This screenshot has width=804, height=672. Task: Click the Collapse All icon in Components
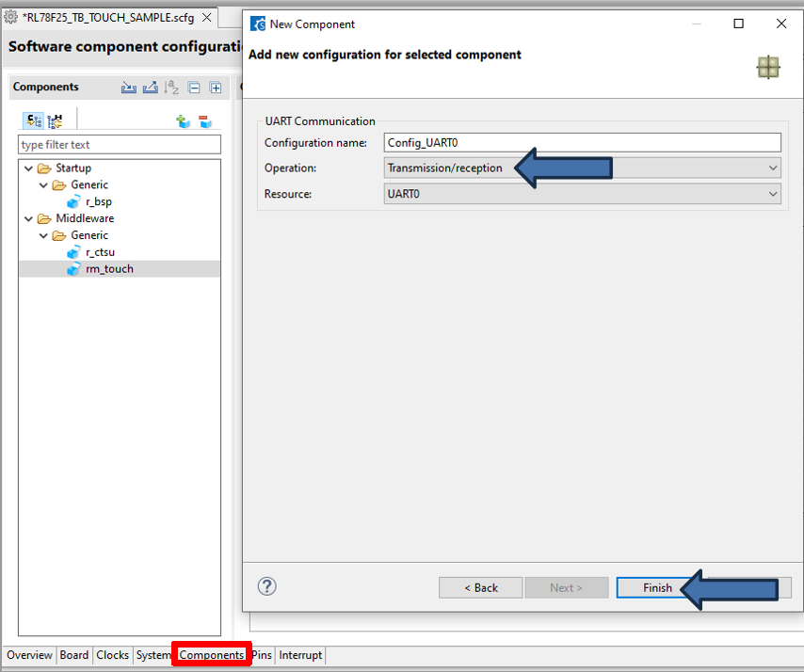click(x=194, y=88)
